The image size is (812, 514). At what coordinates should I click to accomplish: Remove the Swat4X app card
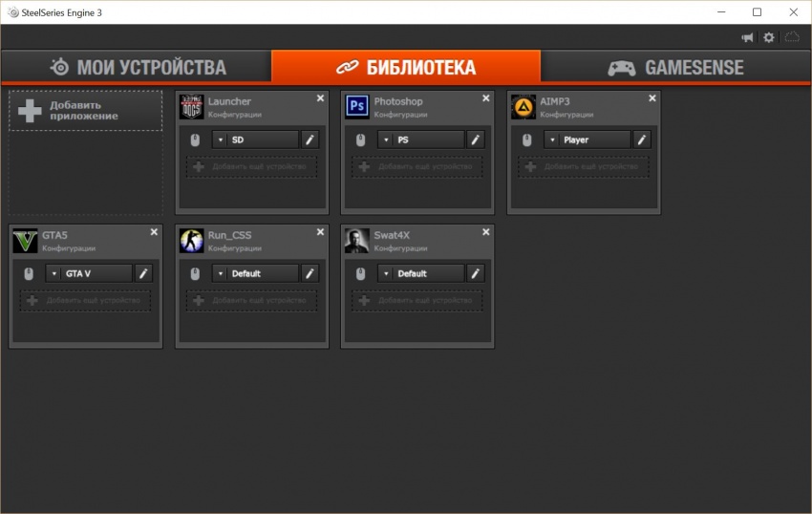(x=485, y=232)
